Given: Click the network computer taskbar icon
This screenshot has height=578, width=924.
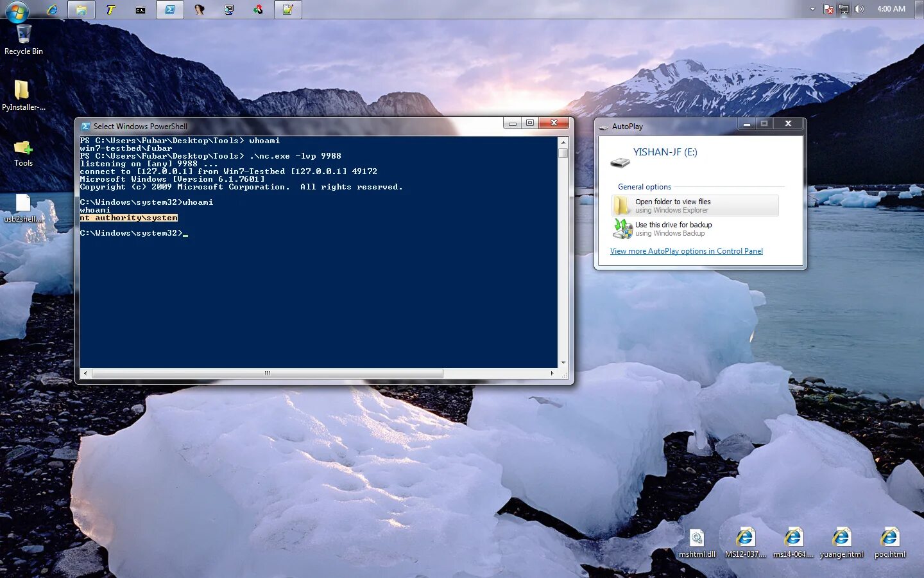Looking at the screenshot, I should click(229, 10).
